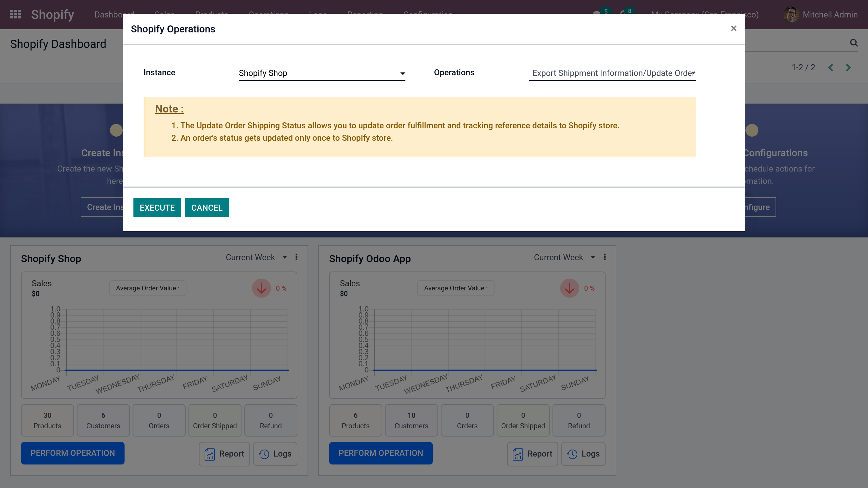Open Logs on the Shopify Shop card

tap(275, 454)
